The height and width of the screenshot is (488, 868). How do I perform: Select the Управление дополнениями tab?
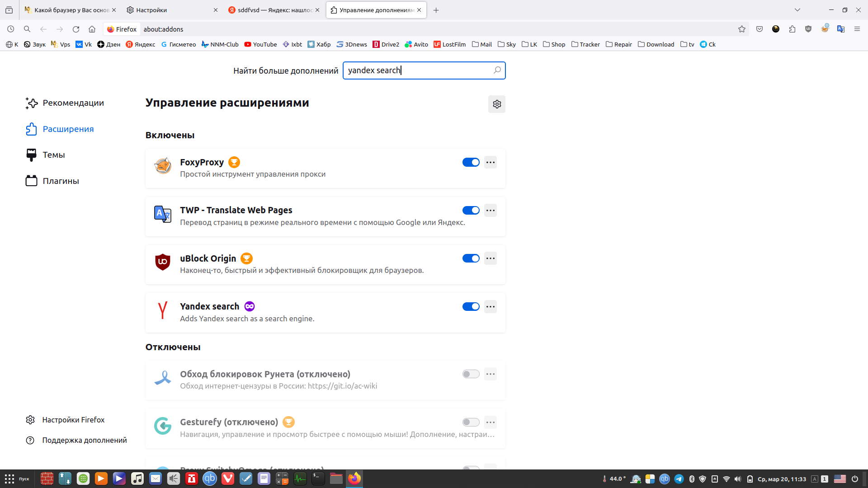pos(376,10)
